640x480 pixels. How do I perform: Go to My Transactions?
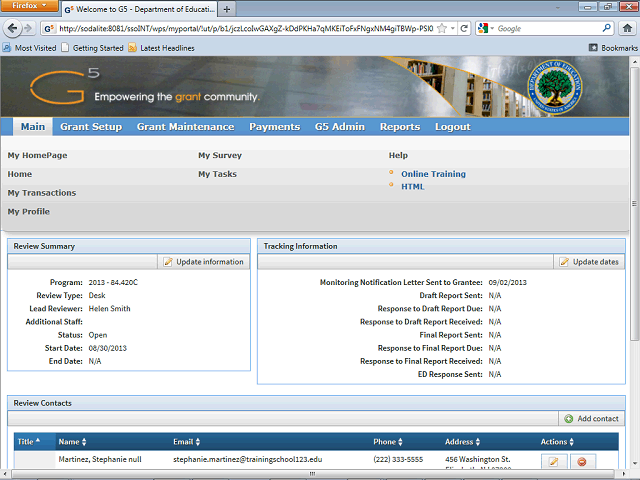click(x=42, y=193)
